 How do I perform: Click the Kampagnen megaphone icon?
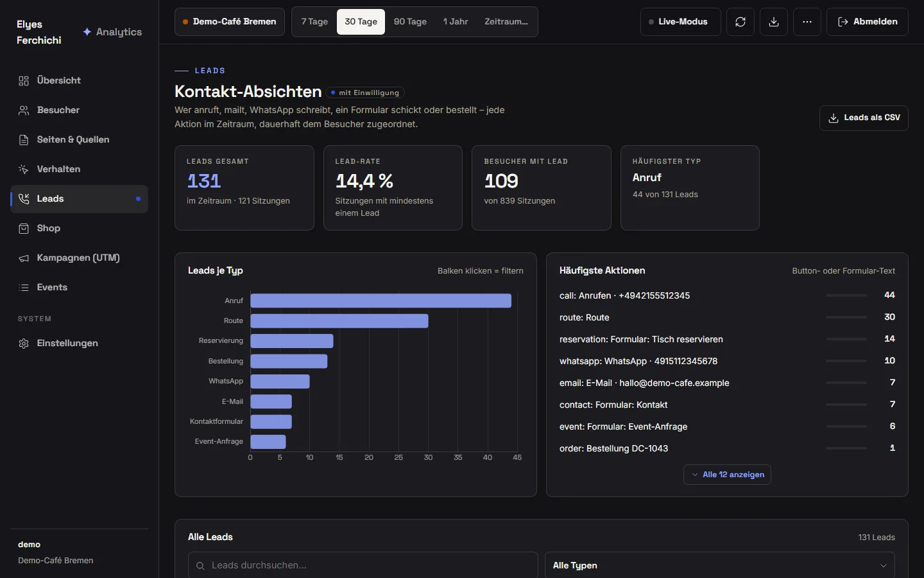click(24, 258)
